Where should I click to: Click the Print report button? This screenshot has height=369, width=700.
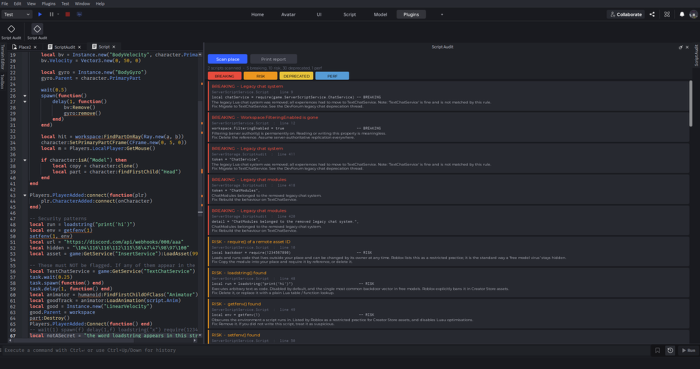pos(273,59)
